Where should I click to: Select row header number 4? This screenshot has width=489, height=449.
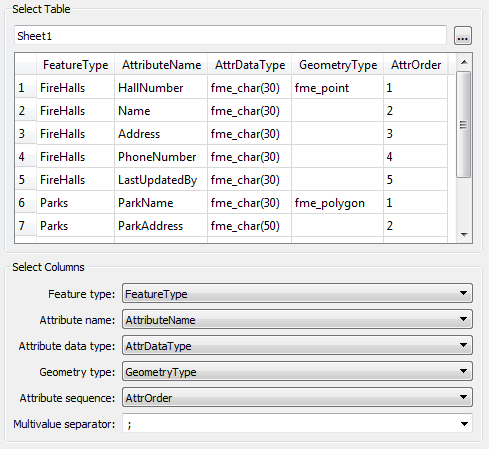pyautogui.click(x=26, y=157)
